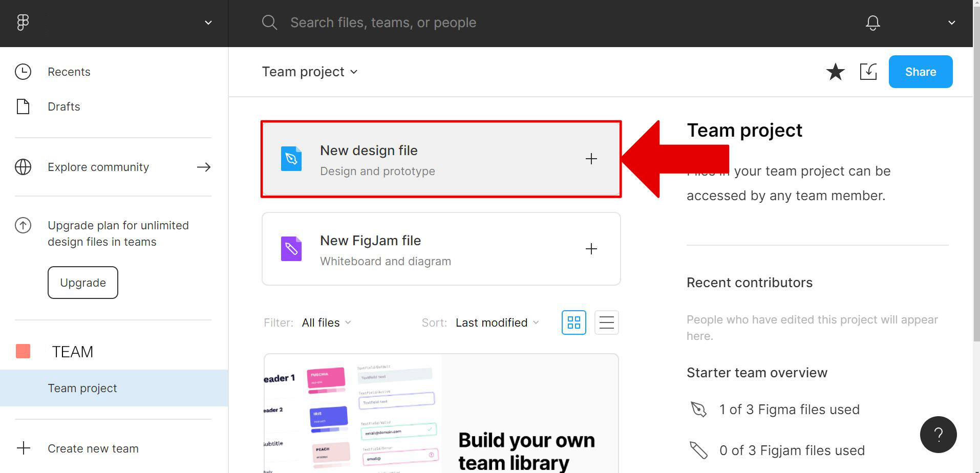
Task: Click Create new team
Action: point(93,448)
